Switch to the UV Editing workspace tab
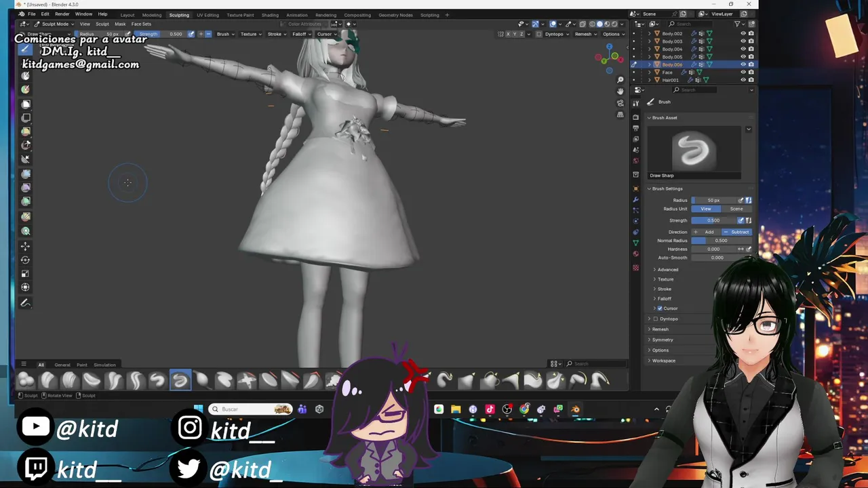Screen dimensions: 868x488 pos(208,15)
